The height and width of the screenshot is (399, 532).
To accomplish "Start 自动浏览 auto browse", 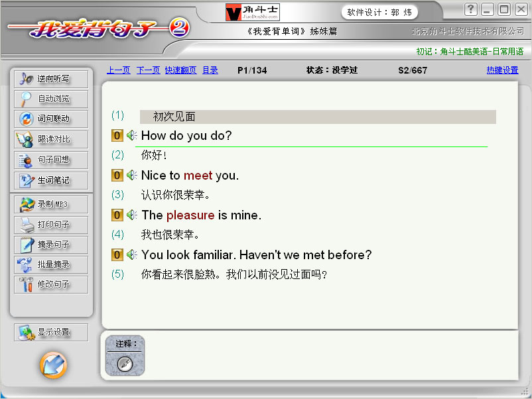I will [x=51, y=99].
